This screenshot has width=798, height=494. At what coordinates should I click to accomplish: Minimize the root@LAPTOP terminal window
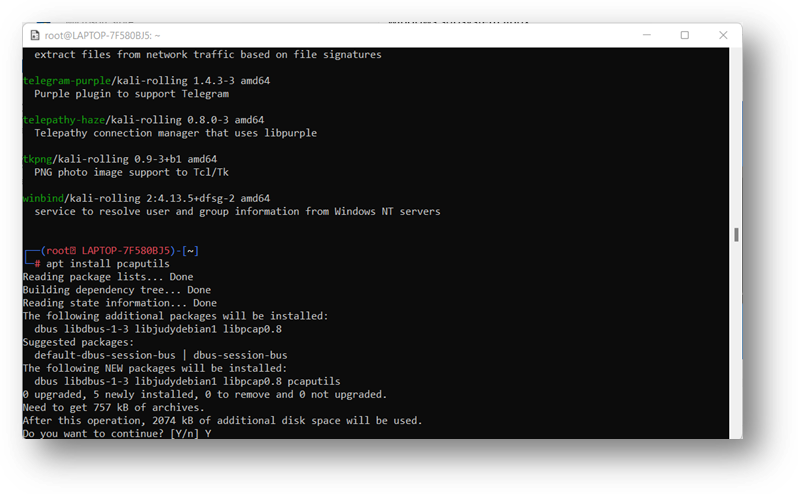coord(646,35)
